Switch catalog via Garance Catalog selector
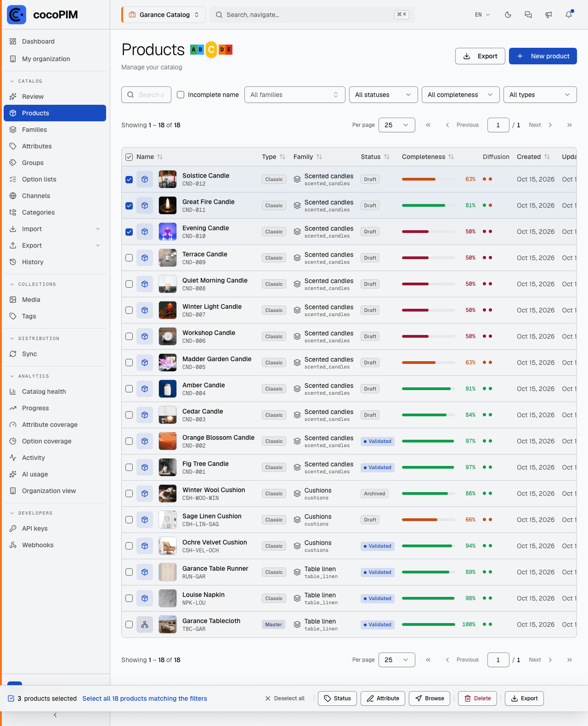Screen dimensions: 588x726 pos(164,15)
